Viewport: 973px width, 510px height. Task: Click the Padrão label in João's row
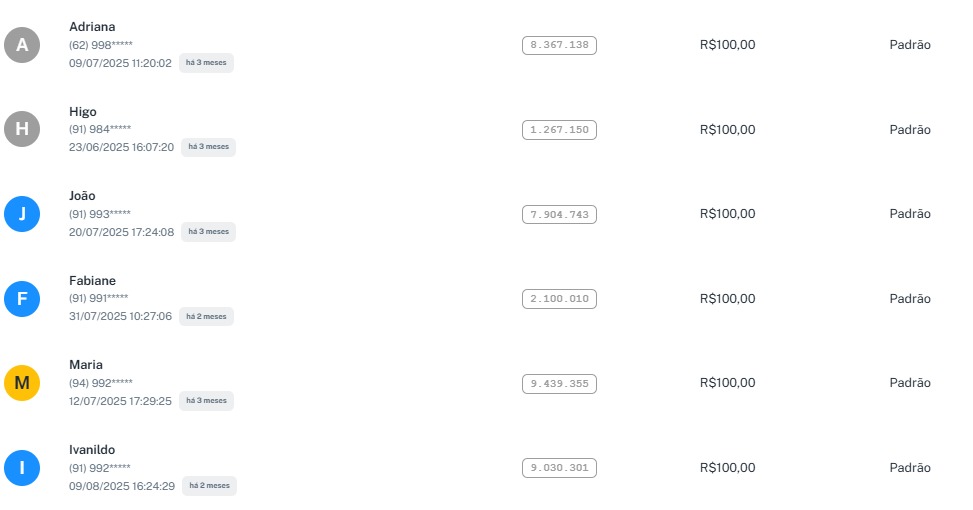pyautogui.click(x=910, y=214)
